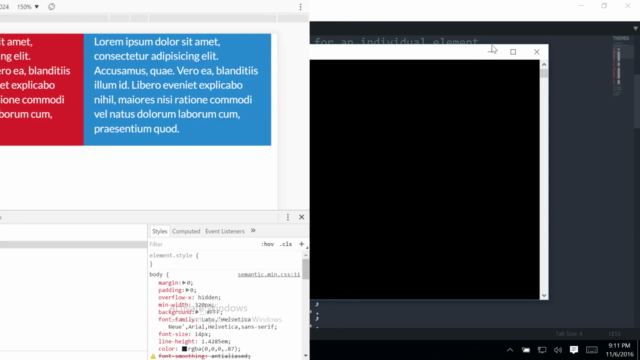Open the device toolbar three-dot options menu
Viewport: 640px width, 360px height.
[x=300, y=7]
